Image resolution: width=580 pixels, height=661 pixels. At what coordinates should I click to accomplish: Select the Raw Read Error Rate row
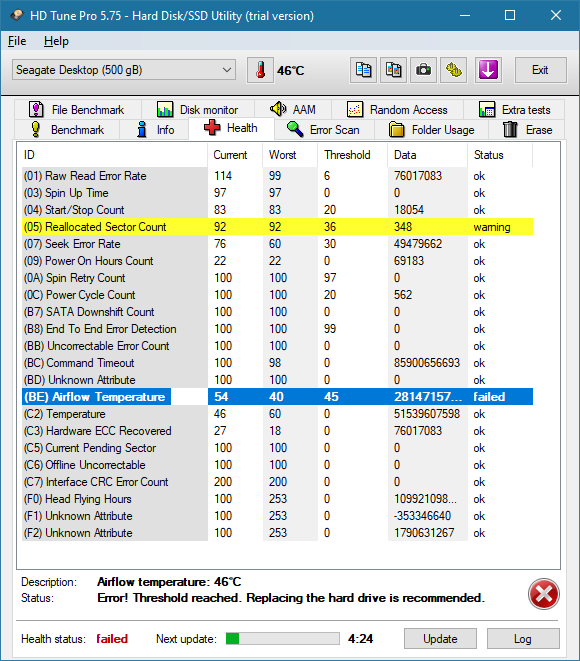tap(277, 176)
